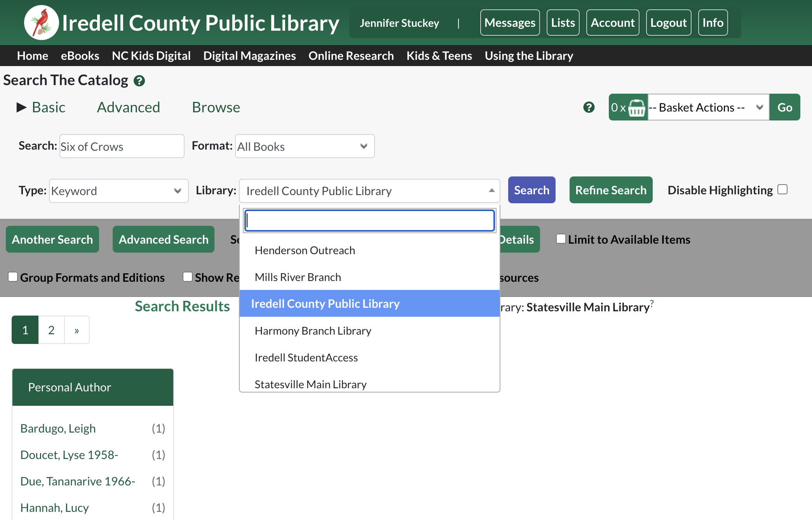Switch to the Advanced search tab
812x520 pixels.
128,107
